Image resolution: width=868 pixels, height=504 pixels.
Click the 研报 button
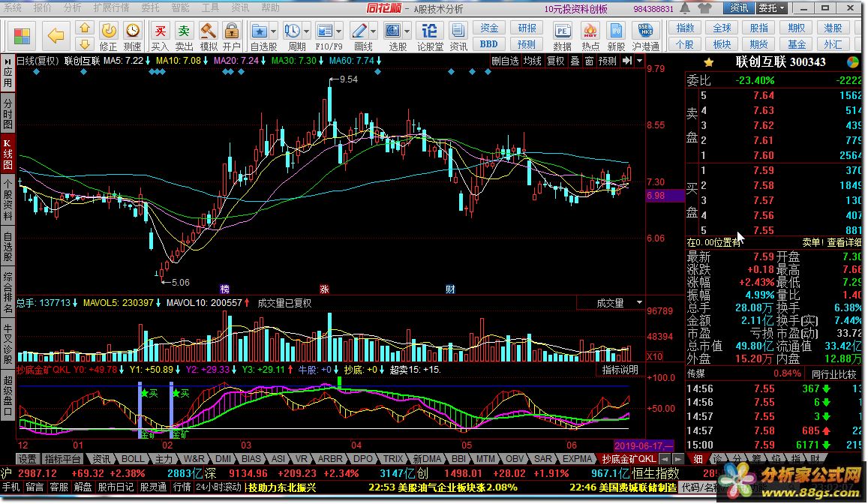tap(527, 28)
